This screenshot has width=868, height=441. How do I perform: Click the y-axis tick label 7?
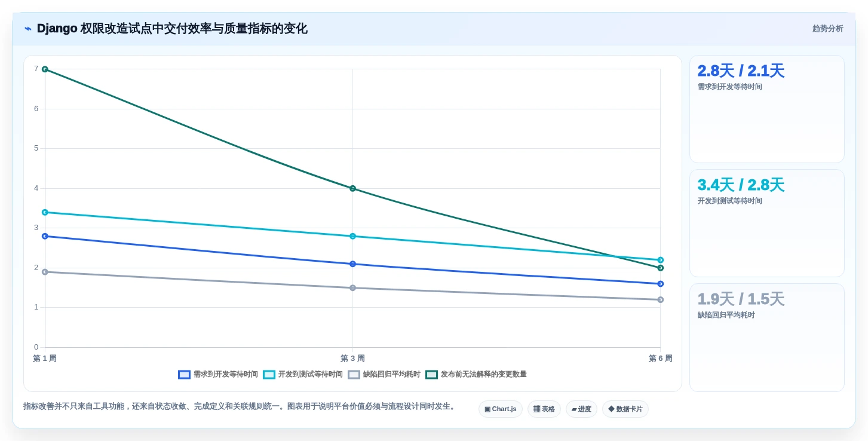[36, 69]
